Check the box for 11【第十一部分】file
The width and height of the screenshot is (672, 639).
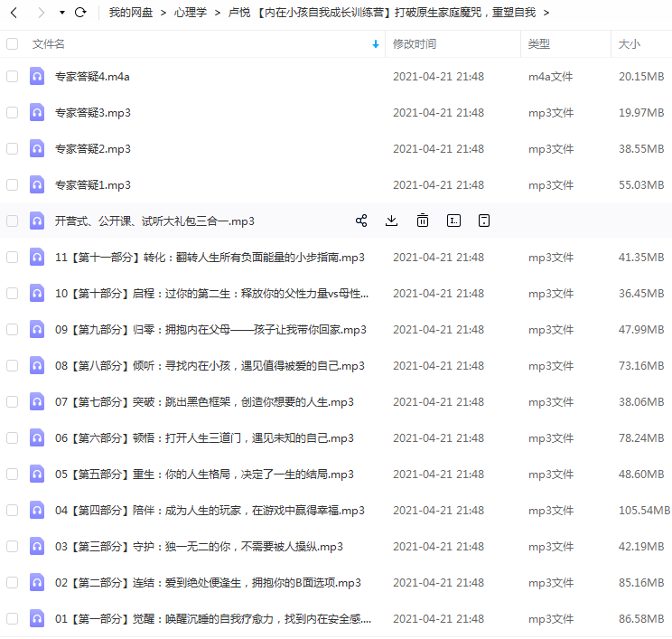point(12,258)
